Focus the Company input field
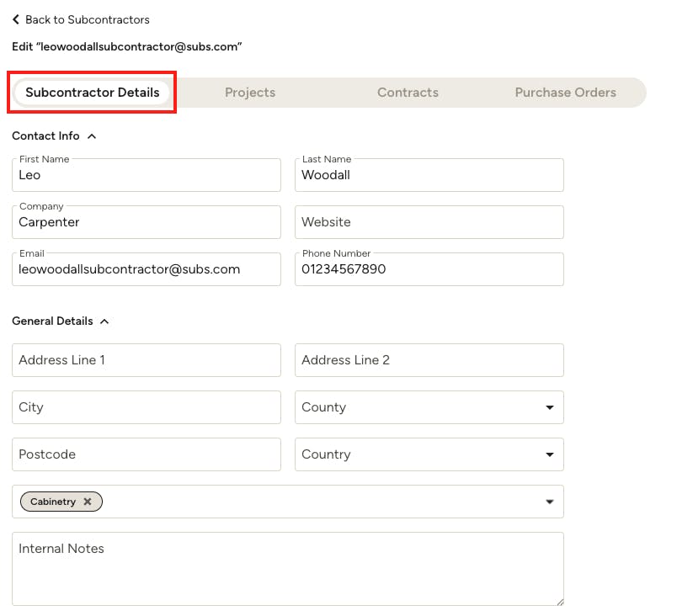 click(147, 223)
